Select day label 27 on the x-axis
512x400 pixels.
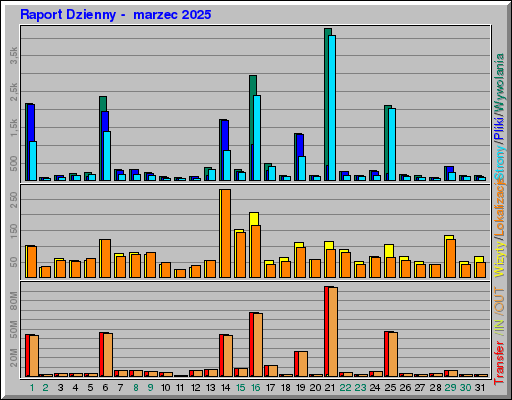(420, 388)
